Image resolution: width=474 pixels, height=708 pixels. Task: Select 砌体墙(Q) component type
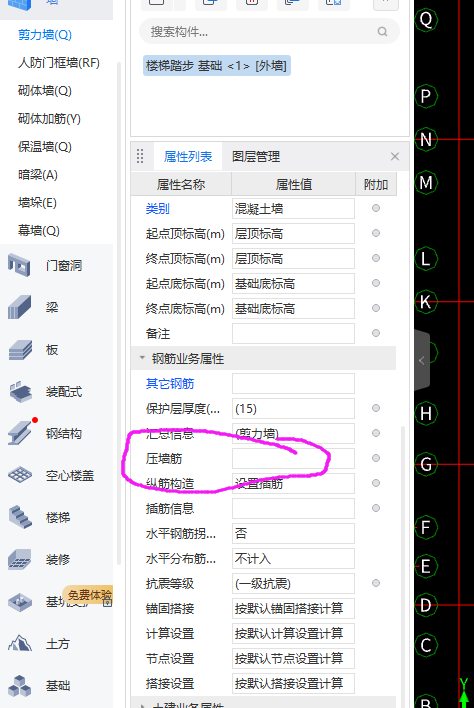45,91
